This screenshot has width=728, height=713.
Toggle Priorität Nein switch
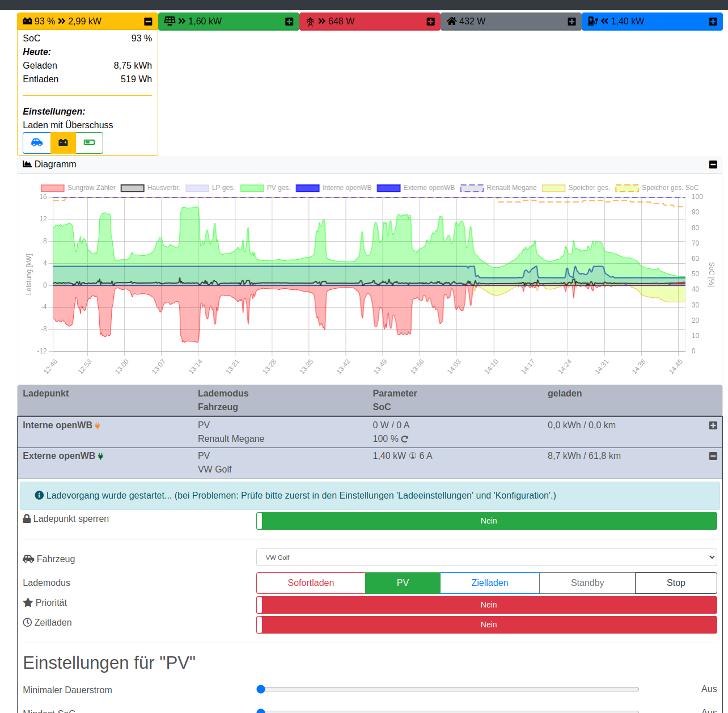coord(486,605)
